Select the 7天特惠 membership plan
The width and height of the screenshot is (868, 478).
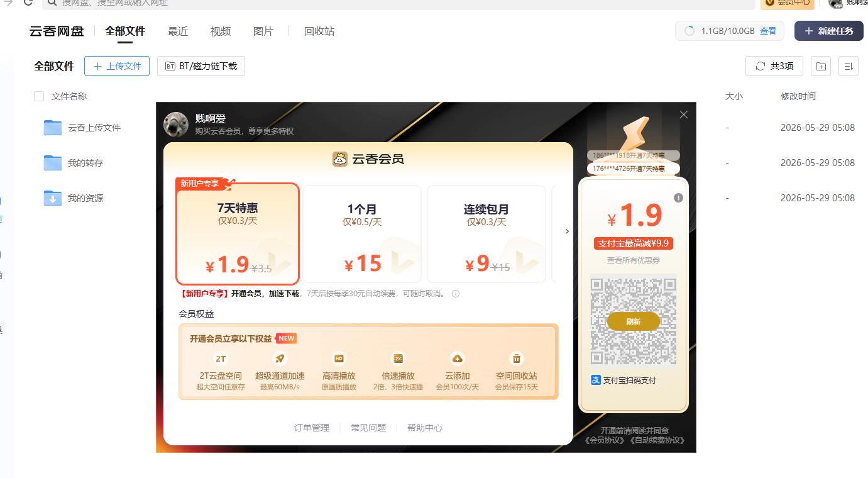pos(238,233)
